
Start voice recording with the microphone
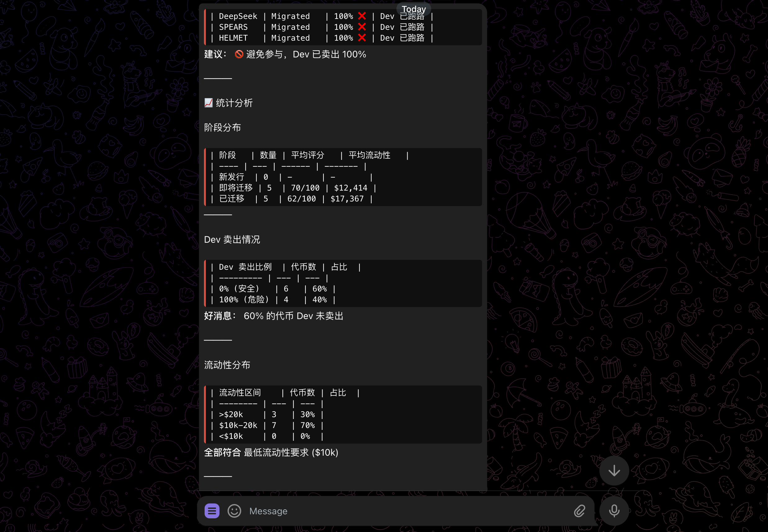point(614,511)
